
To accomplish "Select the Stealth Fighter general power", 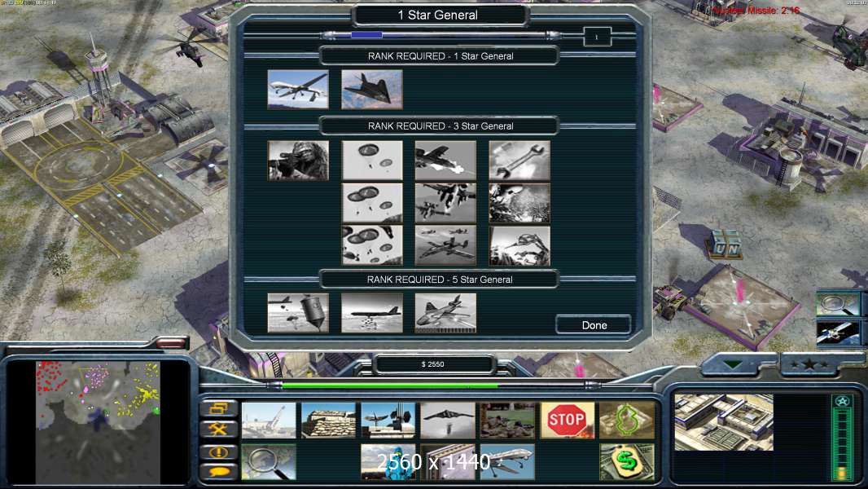I will point(372,89).
